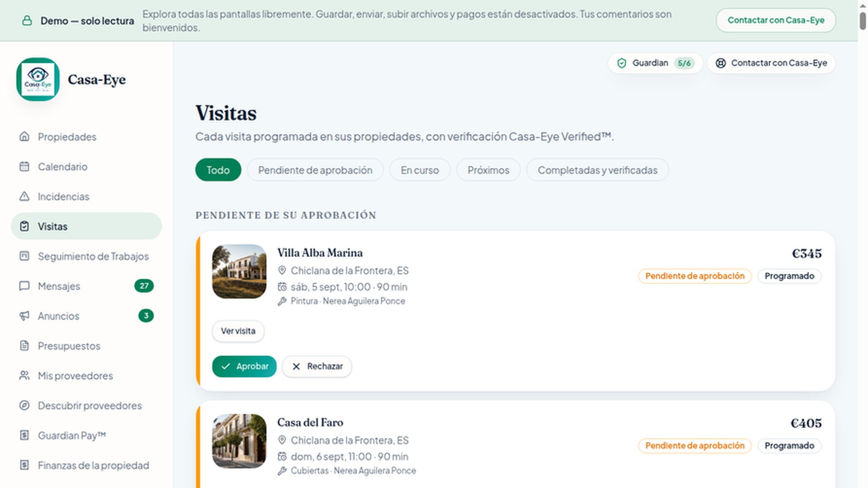The width and height of the screenshot is (868, 488).
Task: Click the €345 price amount
Action: click(x=807, y=253)
